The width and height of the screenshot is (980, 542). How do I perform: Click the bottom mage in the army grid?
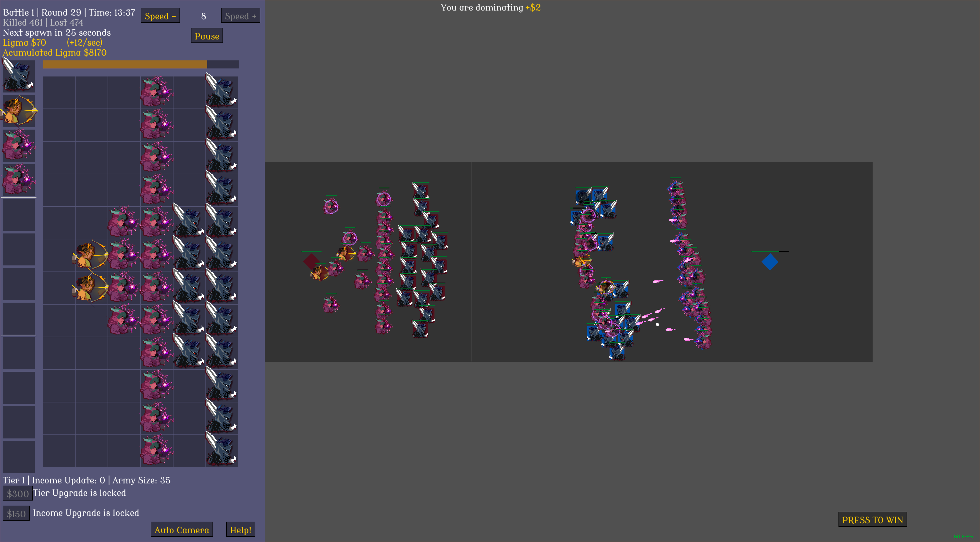[x=156, y=451]
